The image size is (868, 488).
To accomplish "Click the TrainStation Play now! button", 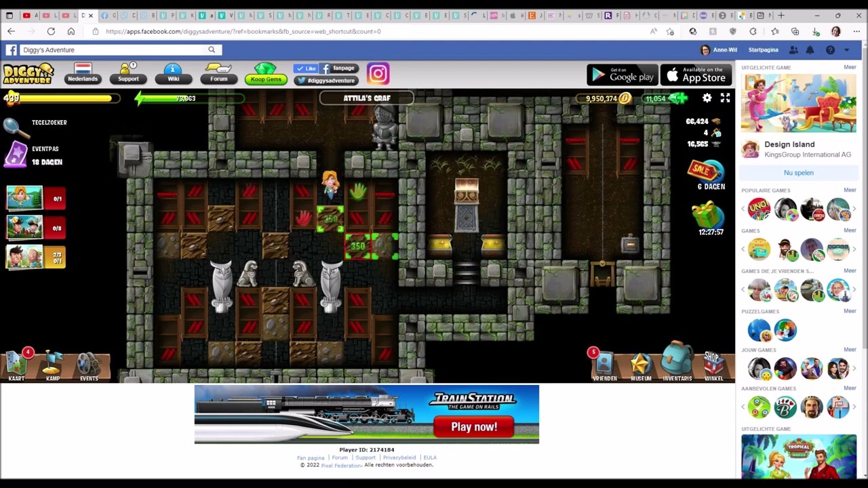I will (x=474, y=427).
